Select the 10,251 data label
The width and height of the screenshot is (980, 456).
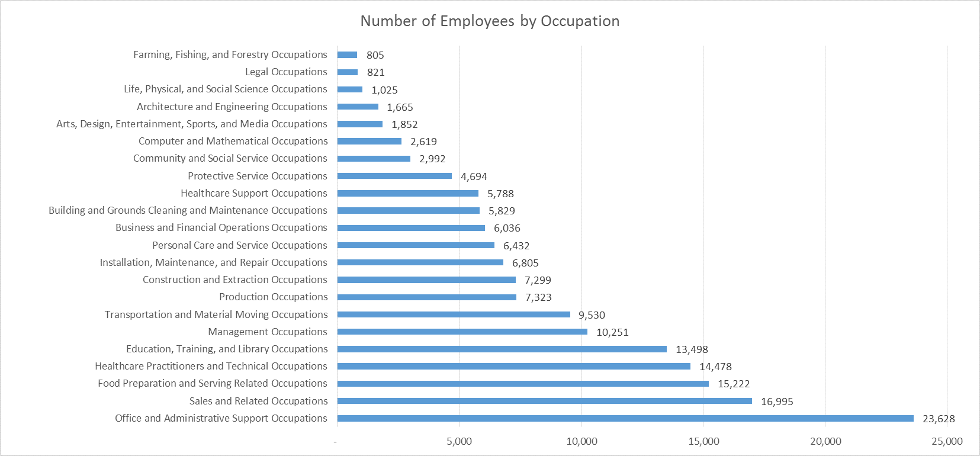click(x=612, y=332)
